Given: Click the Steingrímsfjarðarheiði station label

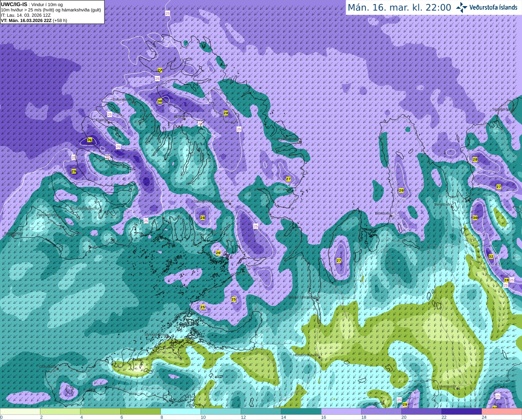Looking at the screenshot, I should tap(211, 201).
